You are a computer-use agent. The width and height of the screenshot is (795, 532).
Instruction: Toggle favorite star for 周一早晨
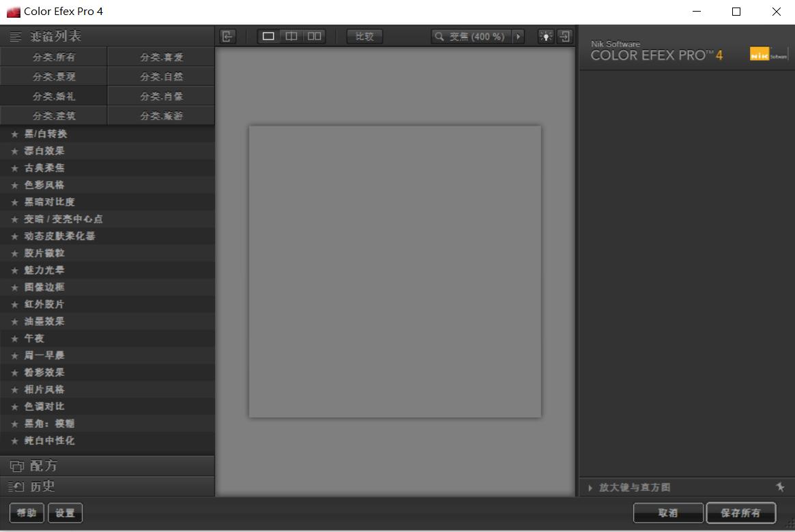(x=15, y=355)
